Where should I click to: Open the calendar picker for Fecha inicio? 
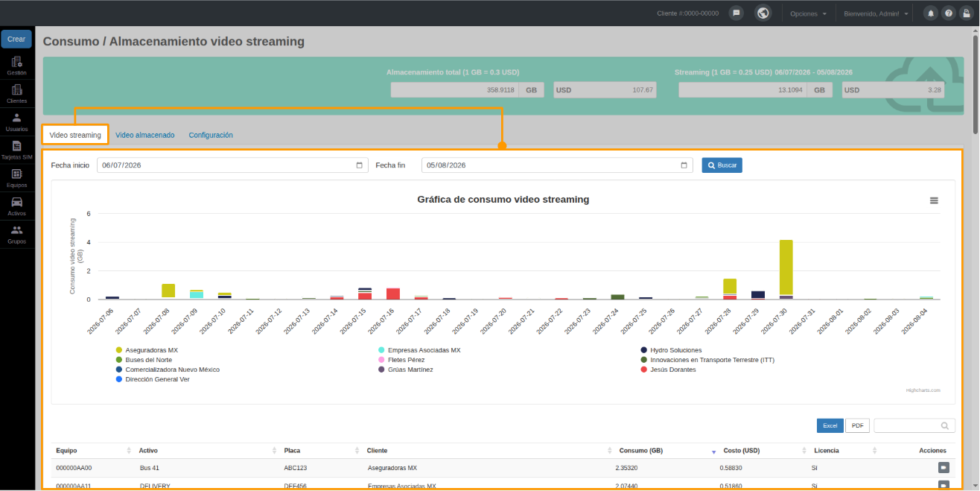tap(360, 165)
